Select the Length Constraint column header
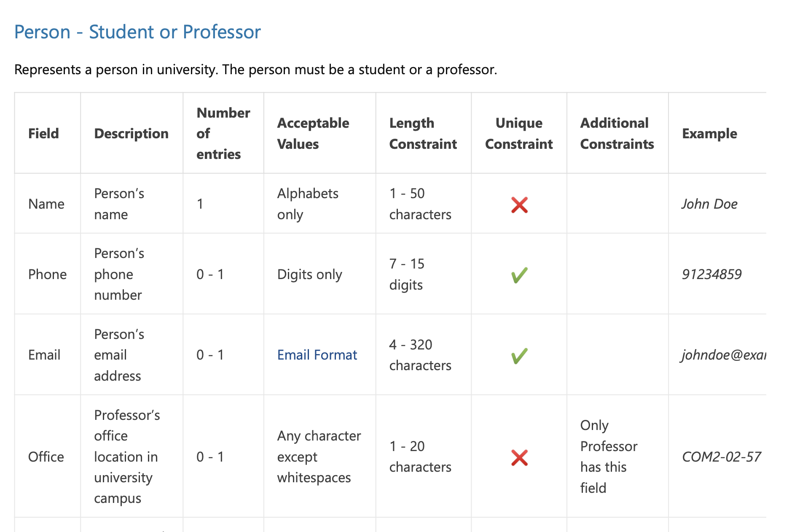This screenshot has width=800, height=532. click(423, 133)
